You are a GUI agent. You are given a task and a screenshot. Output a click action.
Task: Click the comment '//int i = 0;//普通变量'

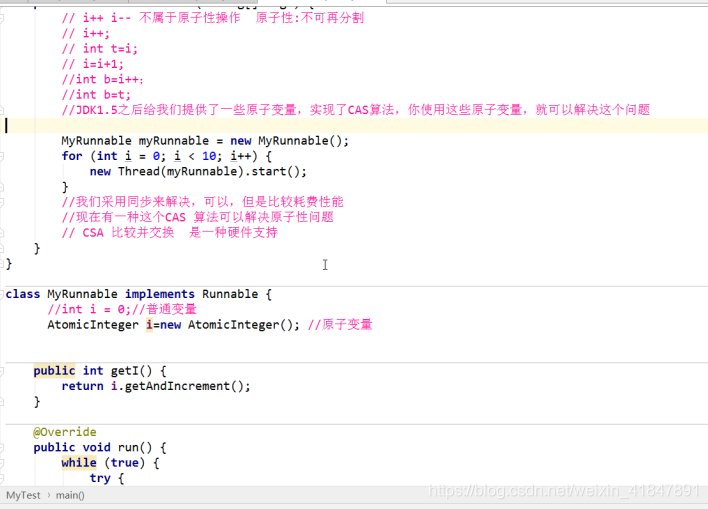122,309
